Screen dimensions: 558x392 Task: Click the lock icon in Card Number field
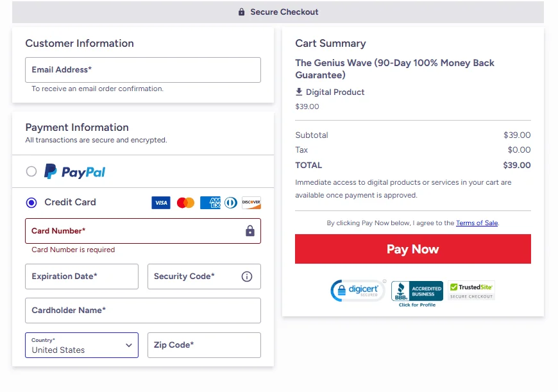tap(250, 231)
